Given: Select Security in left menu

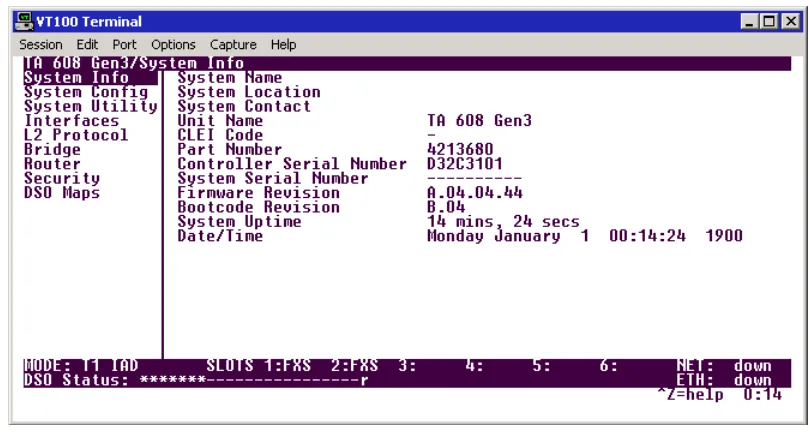Looking at the screenshot, I should point(62,179).
